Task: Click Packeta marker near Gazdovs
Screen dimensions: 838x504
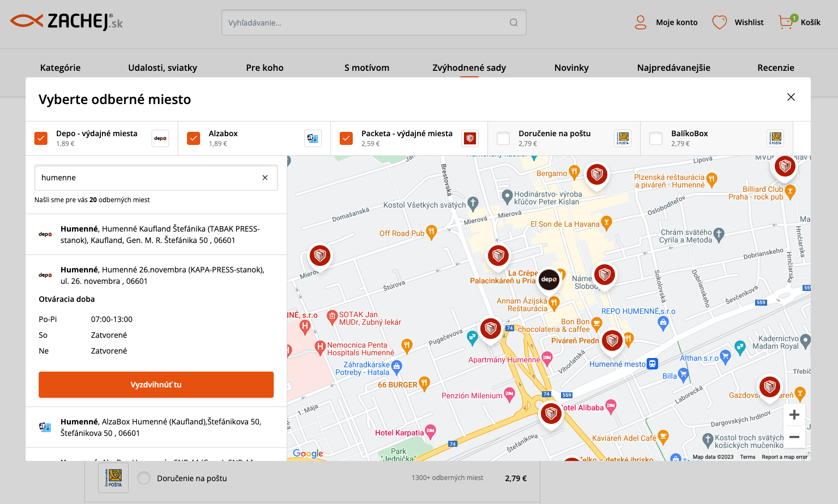Action: coord(770,387)
